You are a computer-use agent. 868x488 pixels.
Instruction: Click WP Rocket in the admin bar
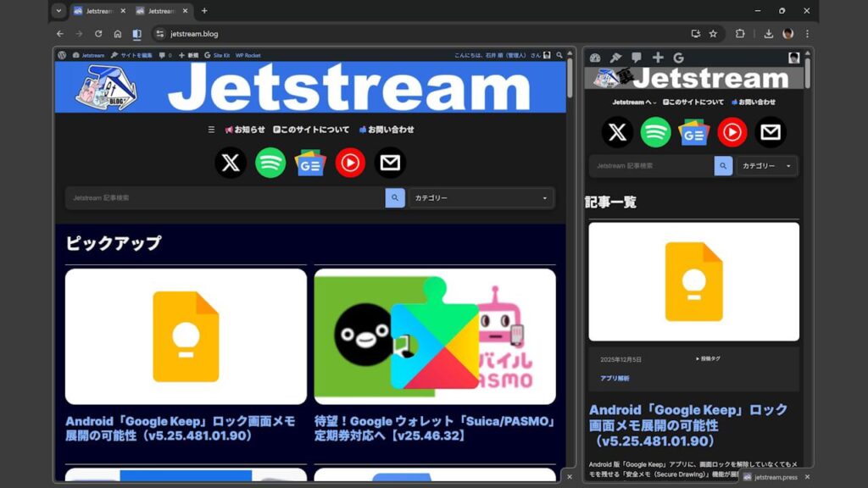[x=247, y=56]
